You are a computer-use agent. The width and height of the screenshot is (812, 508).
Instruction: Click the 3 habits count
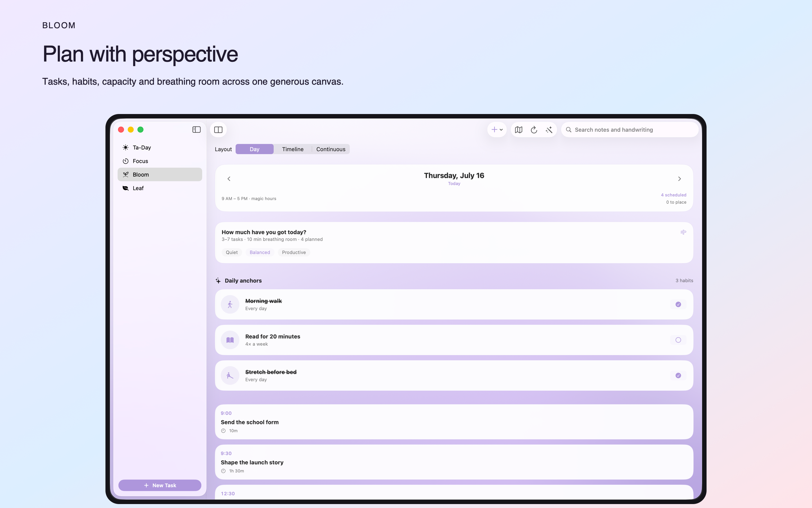684,281
